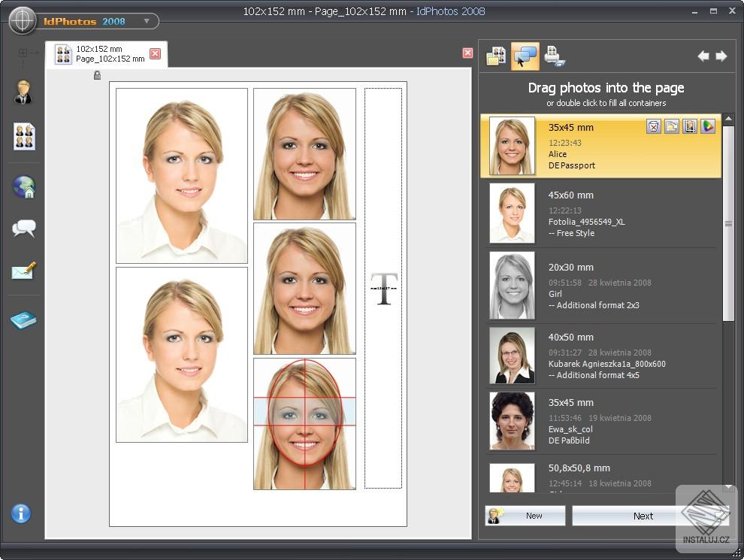The width and height of the screenshot is (744, 560).
Task: Click the New button
Action: point(525,516)
